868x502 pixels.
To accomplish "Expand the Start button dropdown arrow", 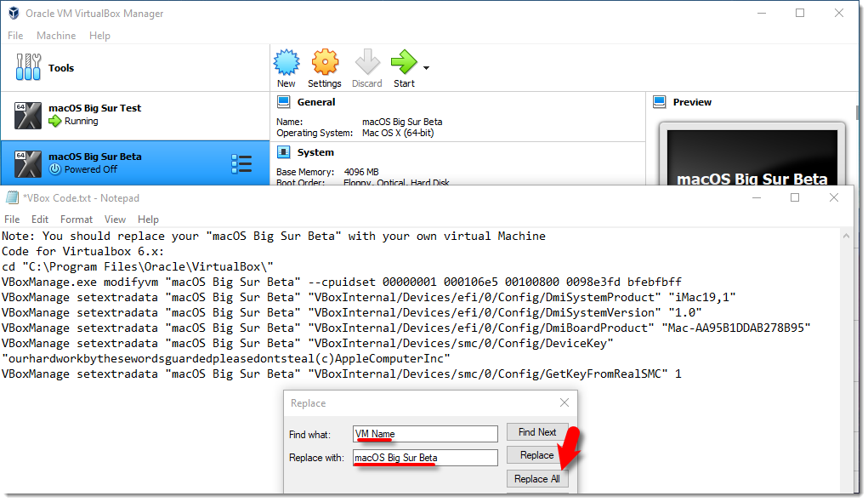I will click(426, 68).
